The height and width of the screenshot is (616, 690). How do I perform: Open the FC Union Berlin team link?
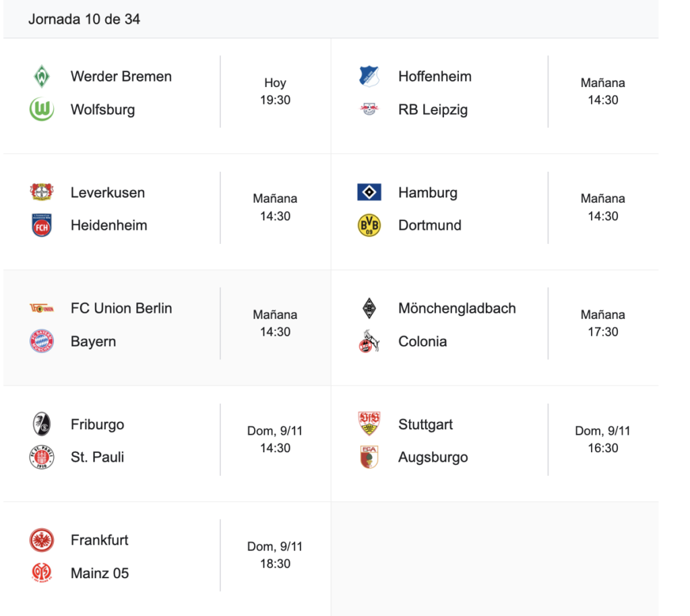(x=121, y=308)
